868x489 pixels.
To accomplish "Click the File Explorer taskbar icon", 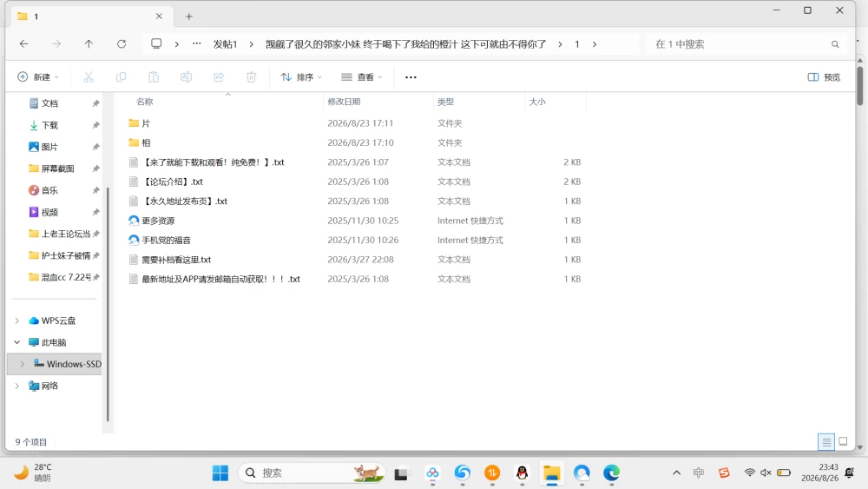I will [552, 473].
